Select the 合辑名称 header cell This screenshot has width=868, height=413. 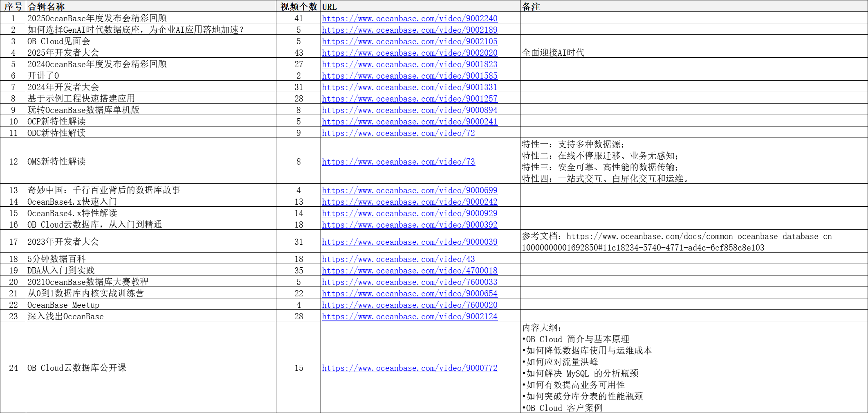[151, 7]
